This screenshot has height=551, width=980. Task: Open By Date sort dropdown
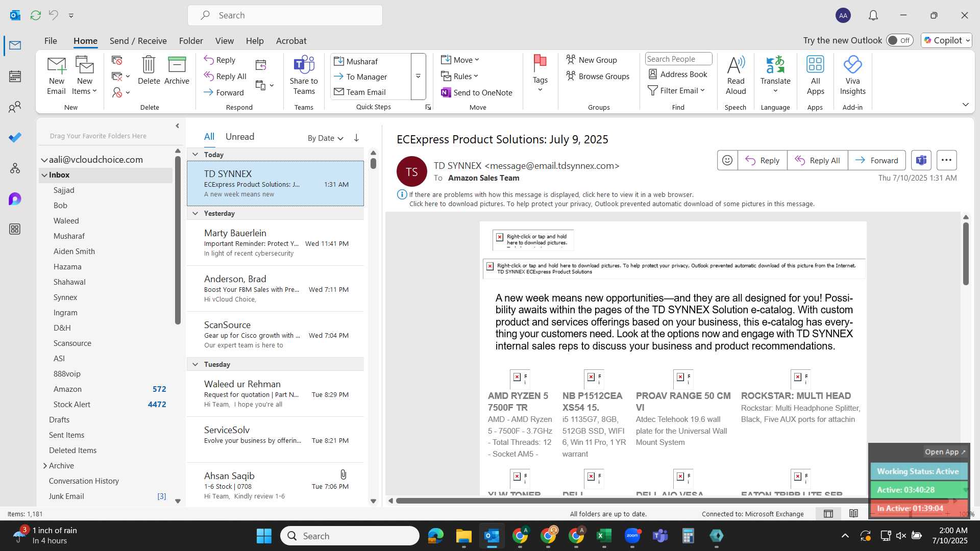(325, 138)
